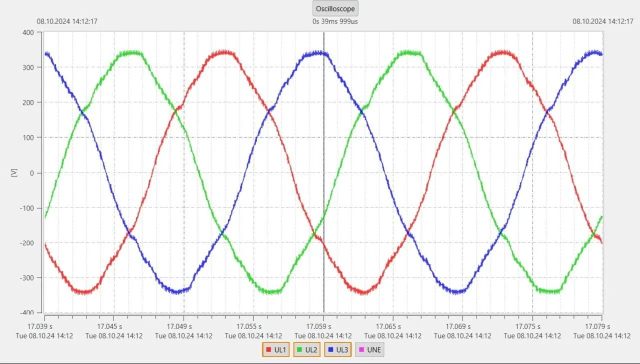The height and width of the screenshot is (364, 640).
Task: Click the [V] y-axis unit label
Action: pos(13,172)
